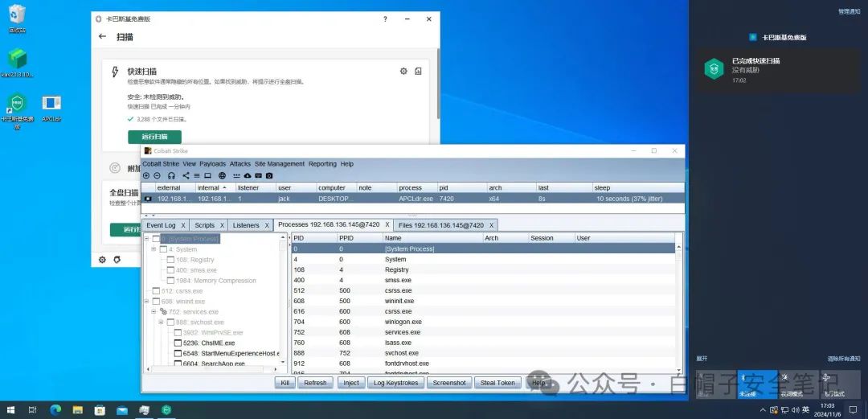Open Kaspersky settings gear at window bottom

[x=102, y=260]
